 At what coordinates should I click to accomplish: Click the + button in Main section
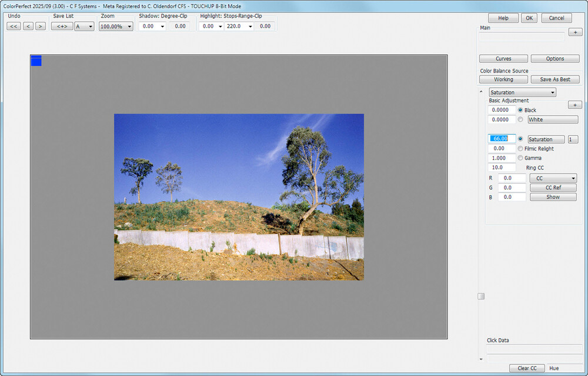tap(574, 32)
